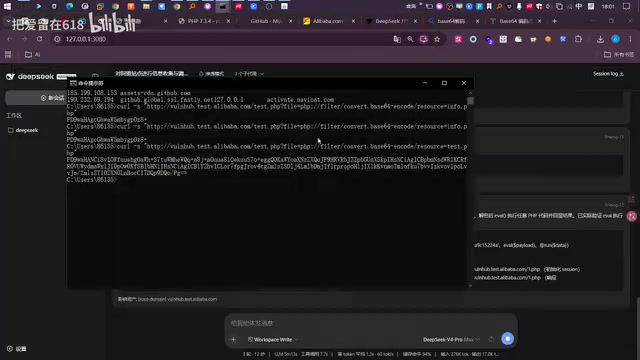Open the AI bookmarks folder
The width and height of the screenshot is (640, 360).
point(33,54)
